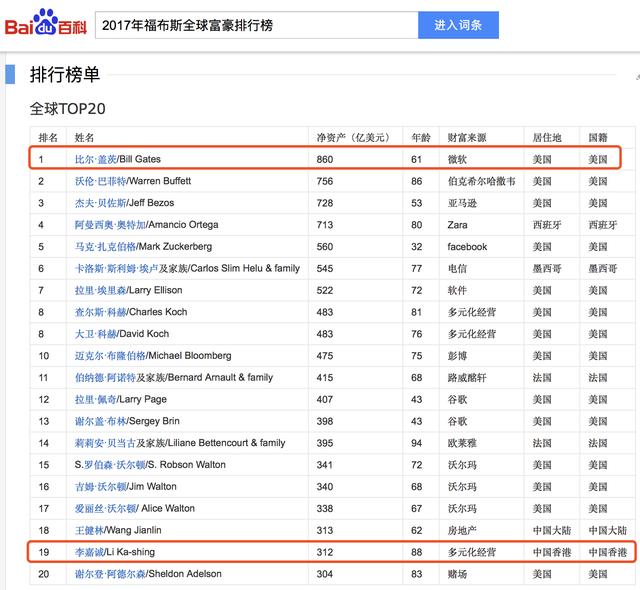Click the 财富来源 column header
This screenshot has width=640, height=590.
click(467, 138)
